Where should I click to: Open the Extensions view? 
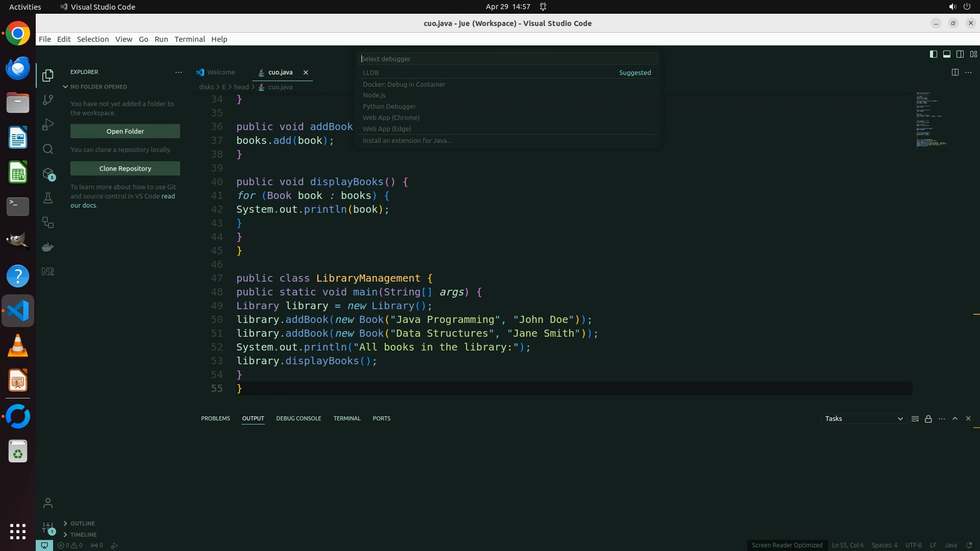pos(48,174)
